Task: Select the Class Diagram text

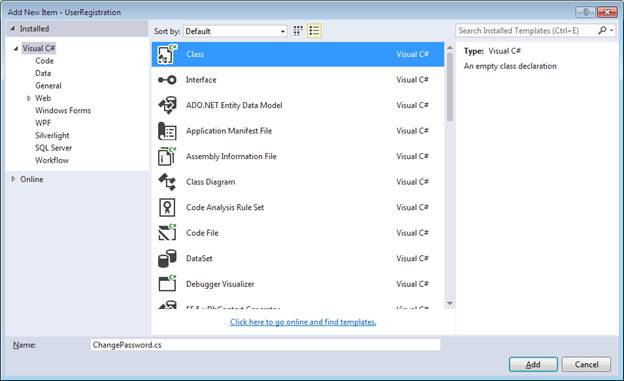Action: tap(211, 182)
